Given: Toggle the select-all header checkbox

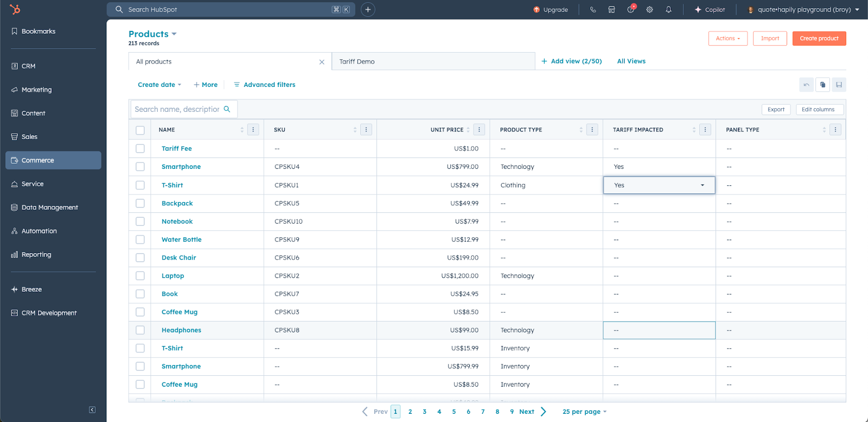Looking at the screenshot, I should click(x=141, y=130).
